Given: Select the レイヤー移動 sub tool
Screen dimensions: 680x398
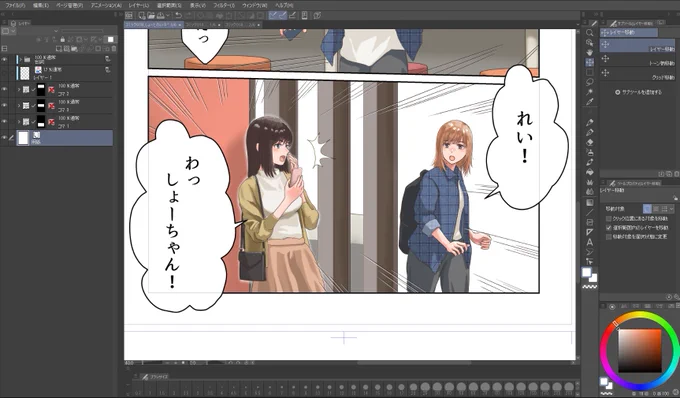Looking at the screenshot, I should click(x=637, y=45).
